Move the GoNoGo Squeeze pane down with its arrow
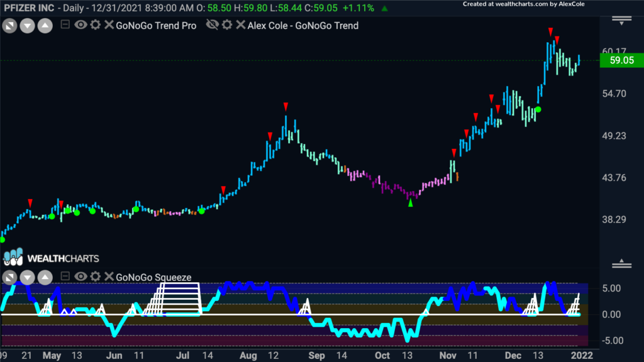The height and width of the screenshot is (362, 644). [x=27, y=278]
